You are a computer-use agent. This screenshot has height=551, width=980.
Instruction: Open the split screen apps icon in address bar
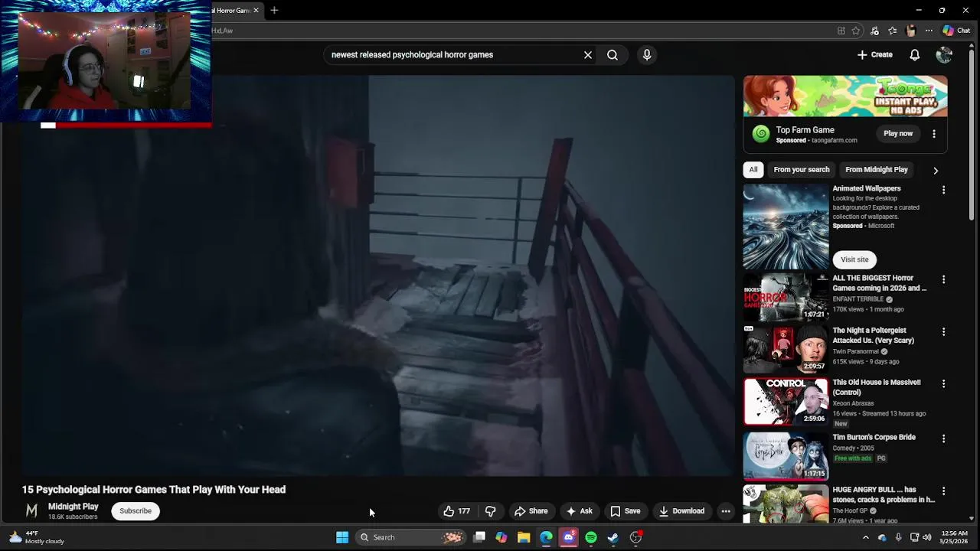point(841,31)
